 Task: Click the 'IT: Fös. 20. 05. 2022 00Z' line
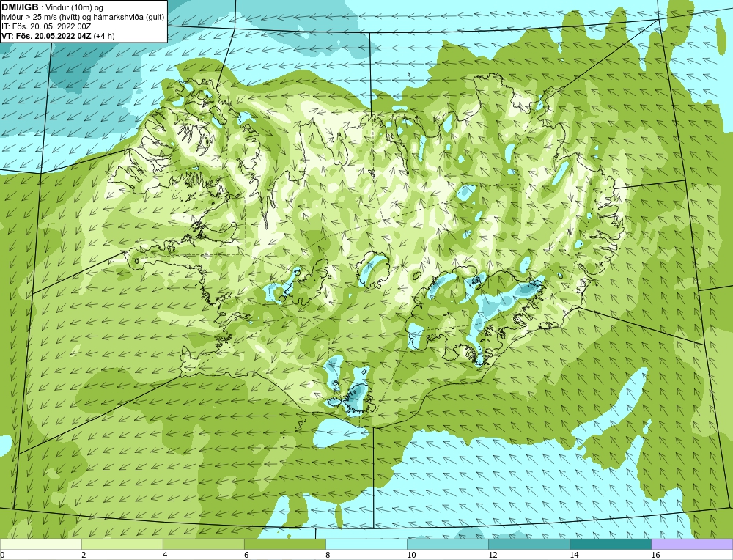tap(46, 26)
